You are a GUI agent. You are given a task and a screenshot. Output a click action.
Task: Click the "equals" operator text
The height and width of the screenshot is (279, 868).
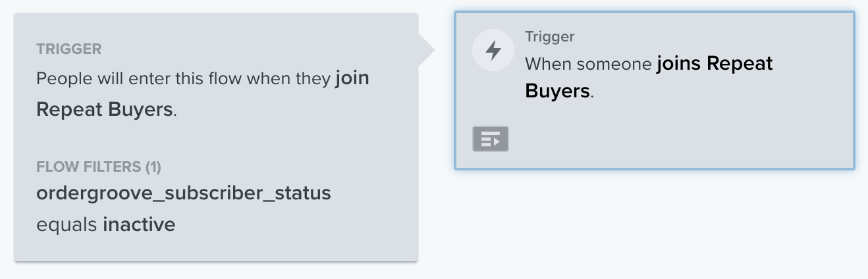tap(67, 226)
